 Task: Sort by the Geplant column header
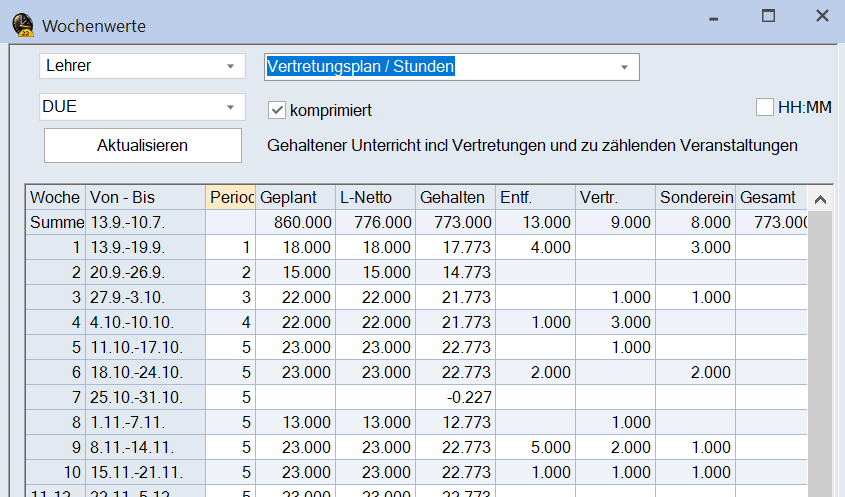pyautogui.click(x=295, y=197)
